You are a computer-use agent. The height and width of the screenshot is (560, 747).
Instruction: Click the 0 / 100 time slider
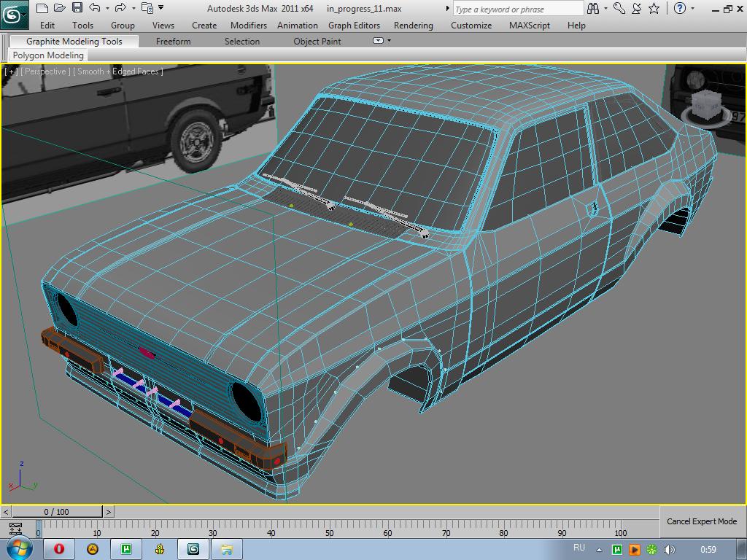57,512
